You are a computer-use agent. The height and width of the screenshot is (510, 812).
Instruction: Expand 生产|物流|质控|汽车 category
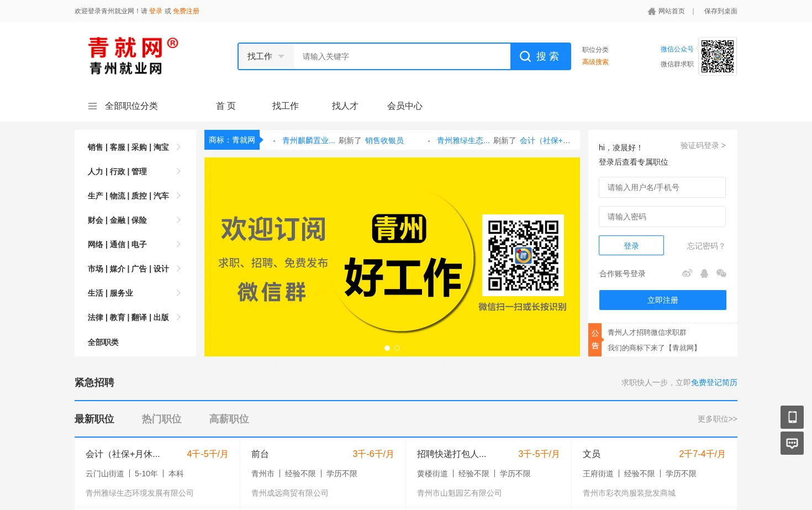coord(135,196)
